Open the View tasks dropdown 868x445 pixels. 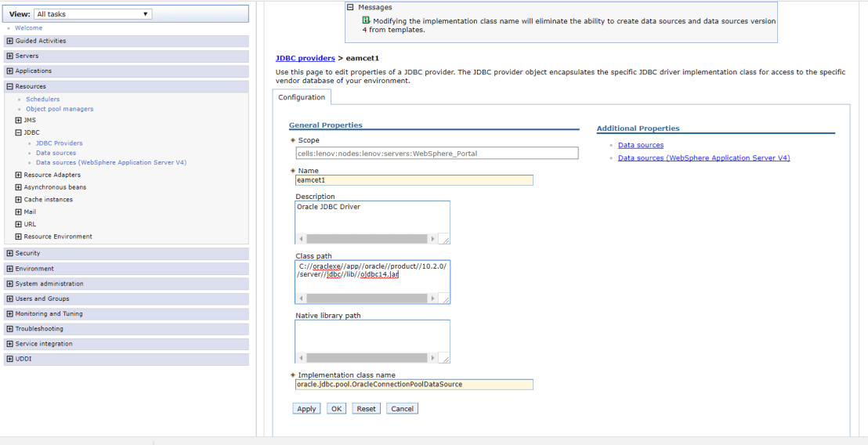[92, 14]
